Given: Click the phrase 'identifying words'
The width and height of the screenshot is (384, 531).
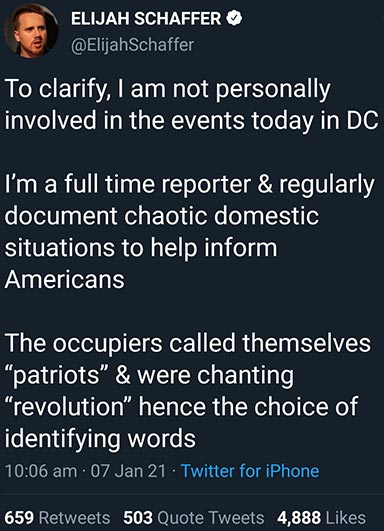Looking at the screenshot, I should [x=100, y=439].
